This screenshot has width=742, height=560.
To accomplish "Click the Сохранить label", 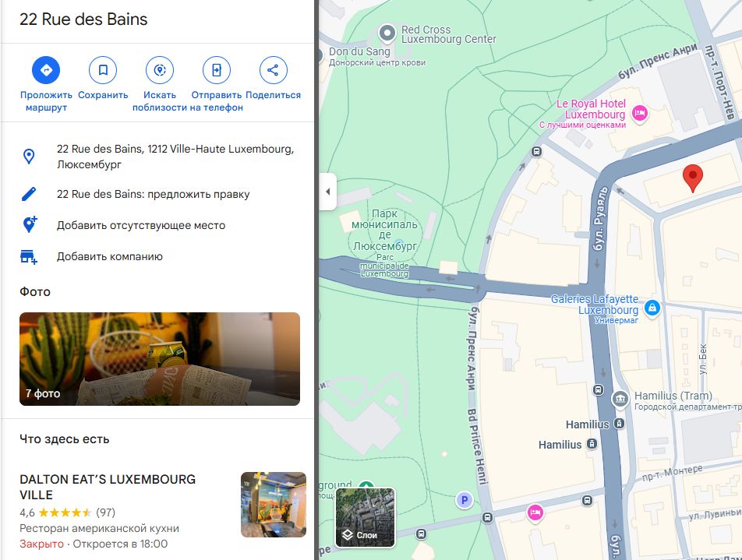I will click(103, 94).
